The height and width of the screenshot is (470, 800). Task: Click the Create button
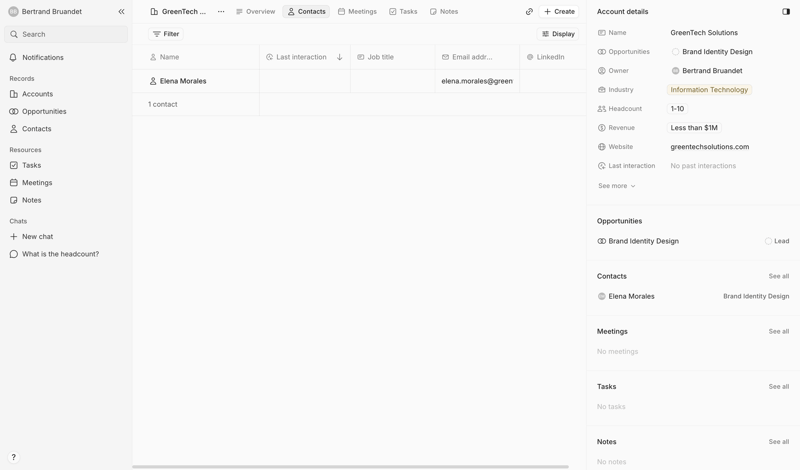[x=559, y=11]
